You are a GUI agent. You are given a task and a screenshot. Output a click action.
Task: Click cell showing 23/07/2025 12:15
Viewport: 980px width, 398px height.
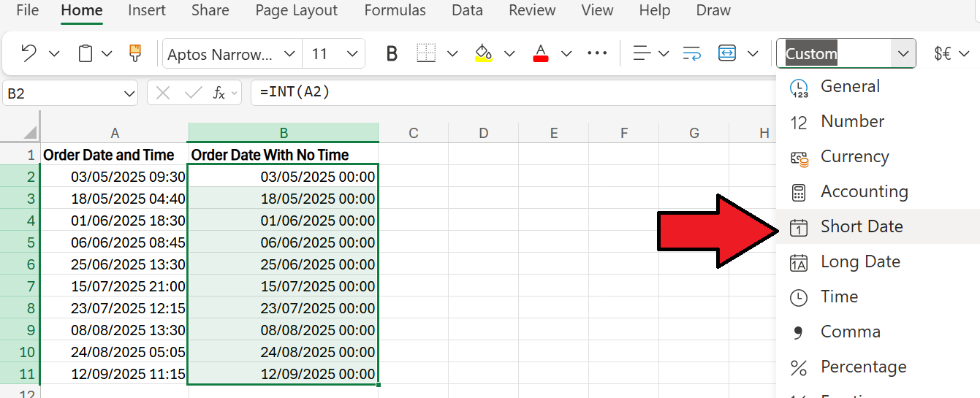[x=115, y=308]
